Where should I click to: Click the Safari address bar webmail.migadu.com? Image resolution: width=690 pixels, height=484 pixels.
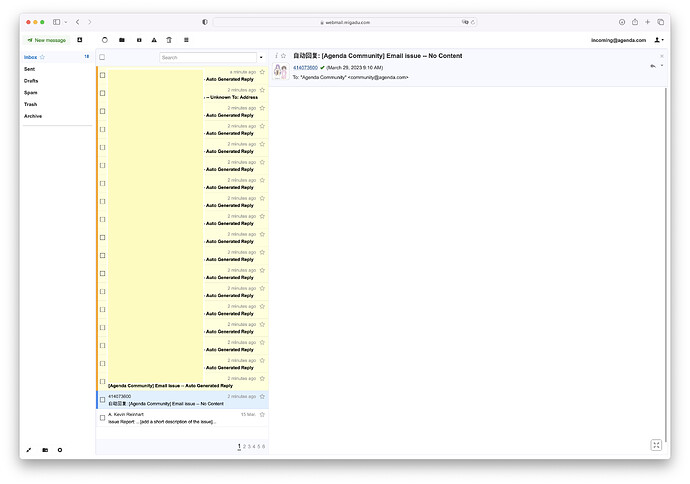[x=345, y=22]
